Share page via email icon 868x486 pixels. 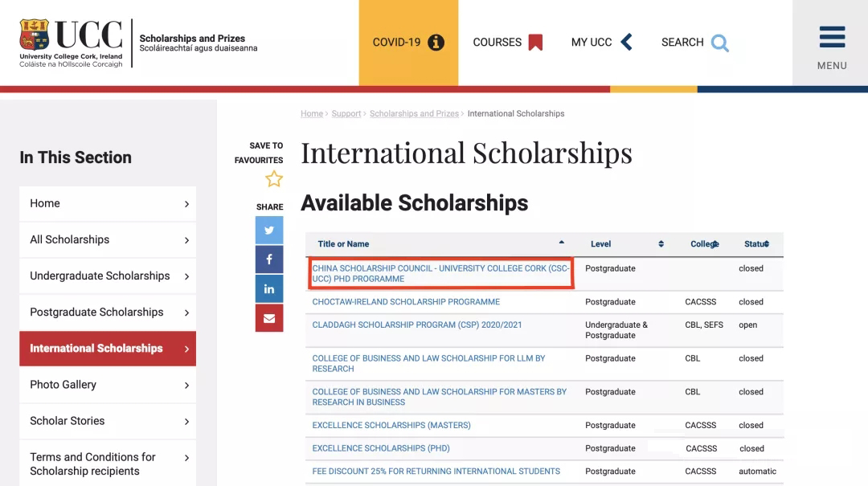269,318
